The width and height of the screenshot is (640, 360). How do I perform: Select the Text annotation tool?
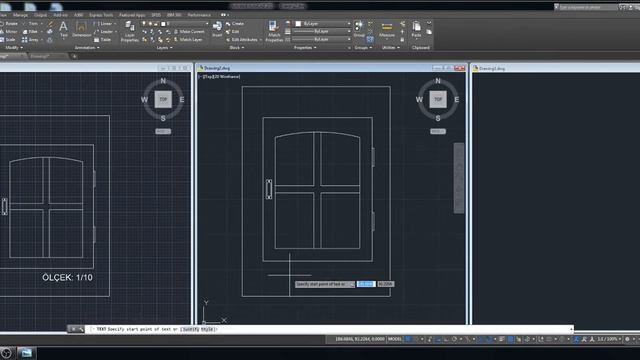(x=64, y=29)
